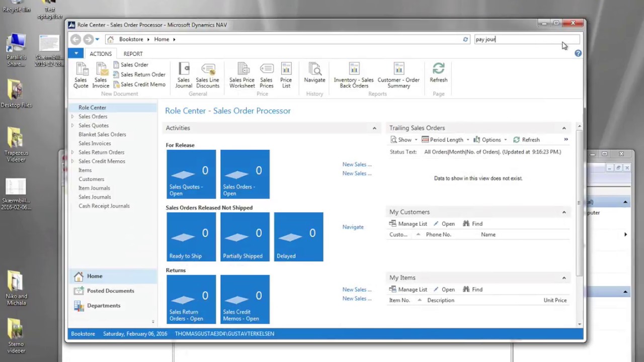Viewport: 644px width, 362px height.
Task: Click the Sales Return Order ribbon action
Action: [139, 74]
